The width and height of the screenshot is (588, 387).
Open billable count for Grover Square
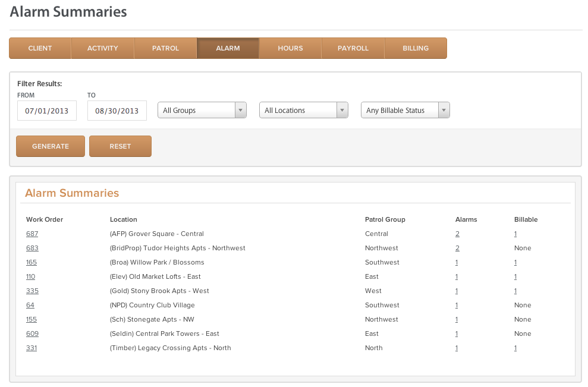515,234
